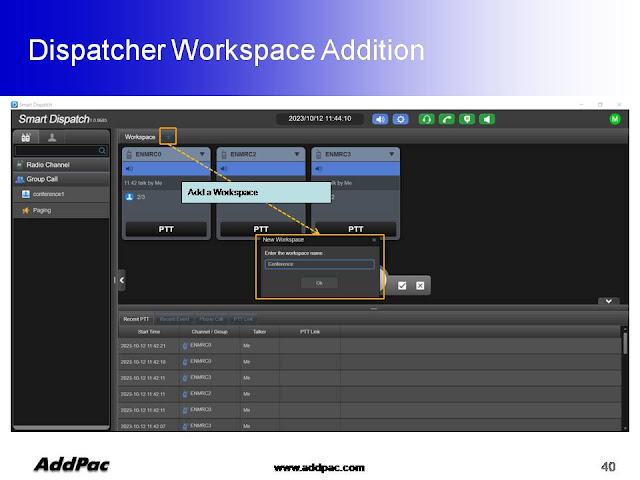Select the Paging item in sidebar
The image size is (640, 480).
point(61,211)
